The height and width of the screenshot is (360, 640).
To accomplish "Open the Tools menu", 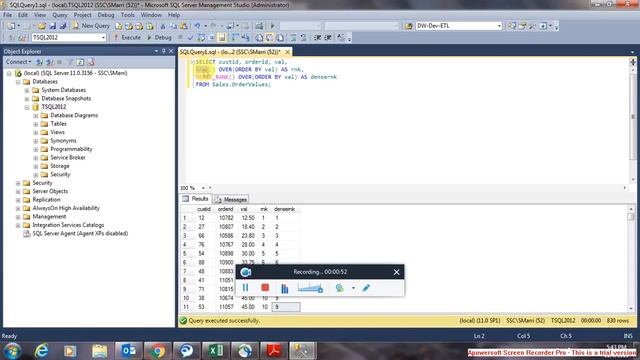I will pos(127,15).
